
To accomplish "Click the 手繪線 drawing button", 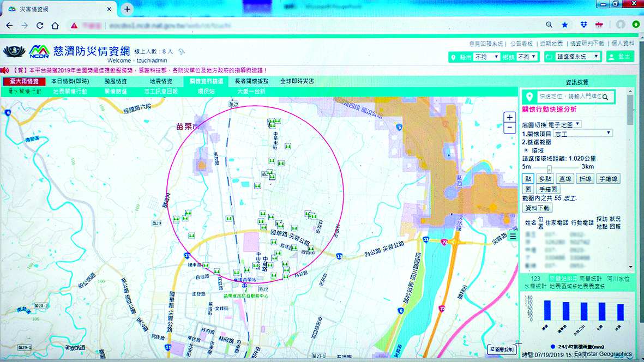I will [608, 179].
